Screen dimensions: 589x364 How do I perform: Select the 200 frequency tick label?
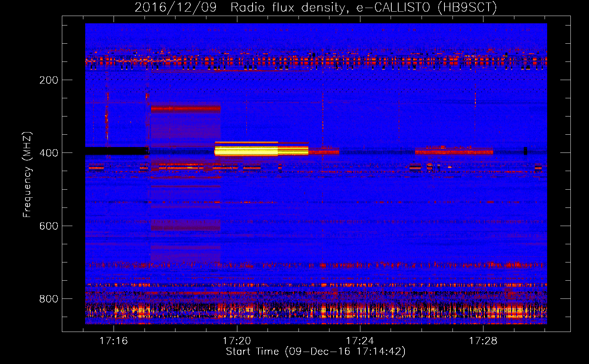coord(49,80)
